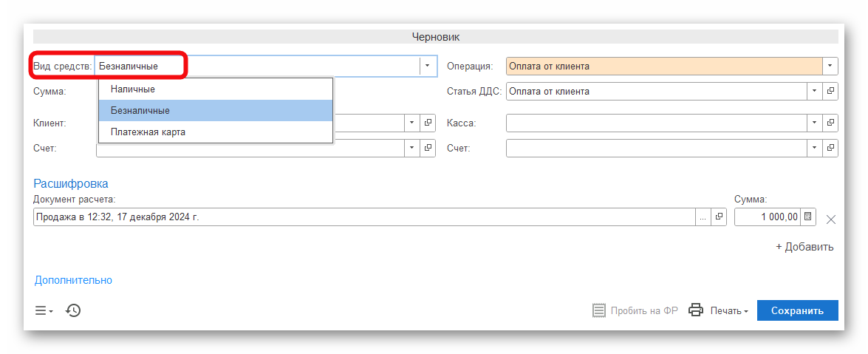Collapse the Вид средств dropdown arrow
The image size is (868, 354).
tap(428, 66)
